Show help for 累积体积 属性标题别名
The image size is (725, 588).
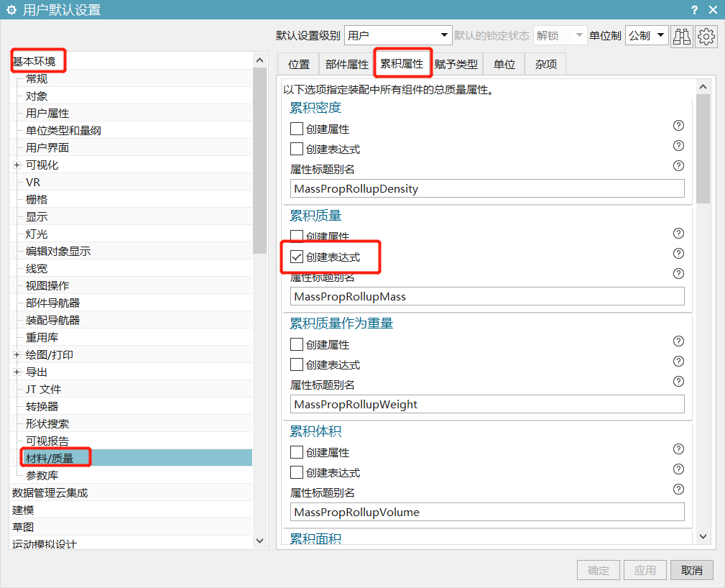pyautogui.click(x=678, y=489)
